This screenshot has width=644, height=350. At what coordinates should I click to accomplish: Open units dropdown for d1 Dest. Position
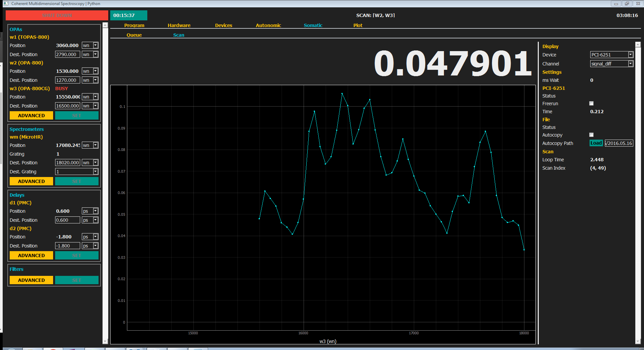tap(96, 220)
